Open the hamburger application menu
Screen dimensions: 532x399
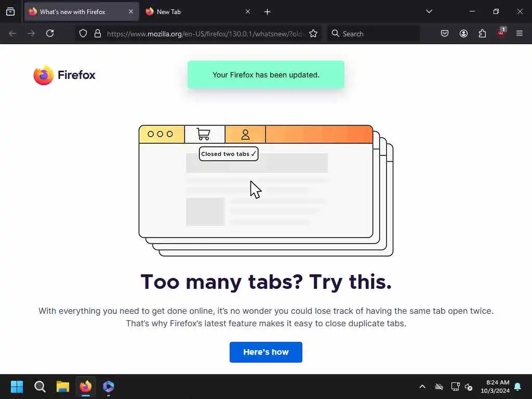pyautogui.click(x=519, y=33)
